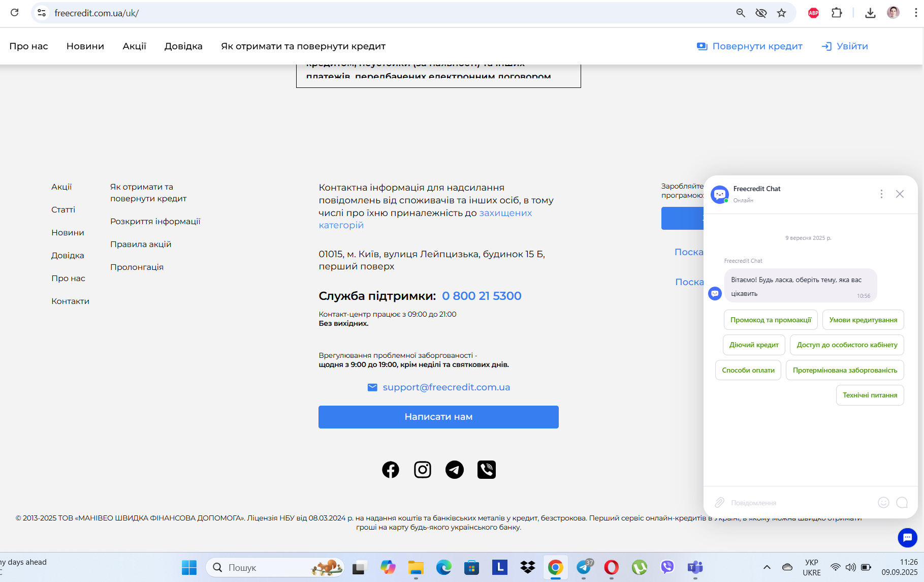
Task: Open footer link 'Довідка'
Action: (68, 255)
